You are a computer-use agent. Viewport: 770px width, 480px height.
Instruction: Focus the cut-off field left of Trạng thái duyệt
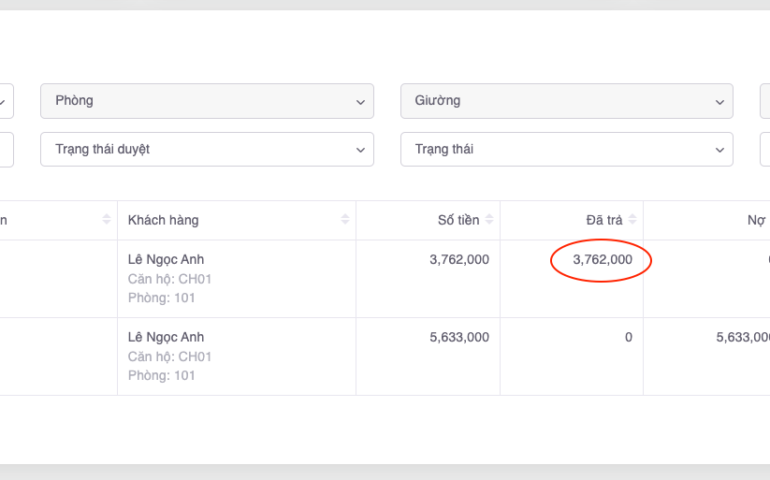pyautogui.click(x=5, y=149)
